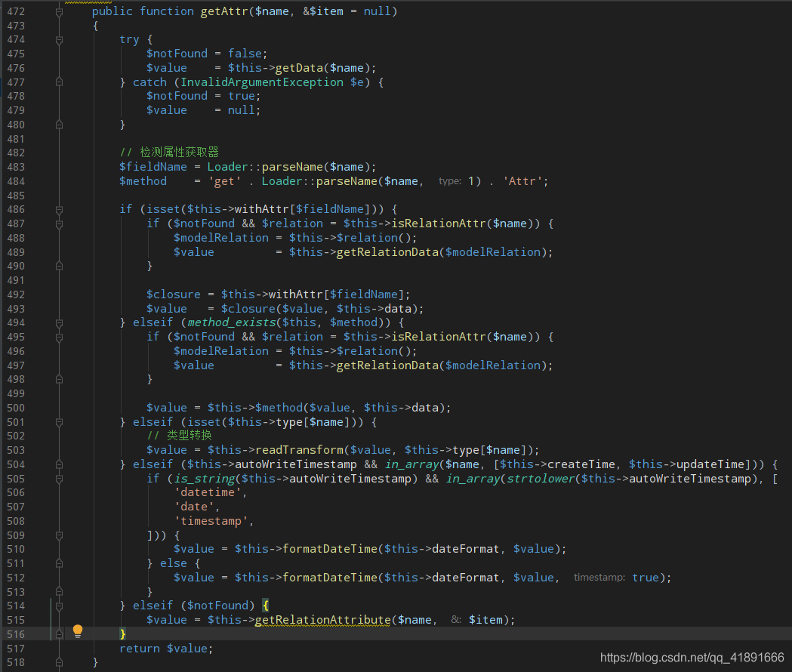Put cursor on getData method call
The image size is (792, 672).
coord(299,68)
